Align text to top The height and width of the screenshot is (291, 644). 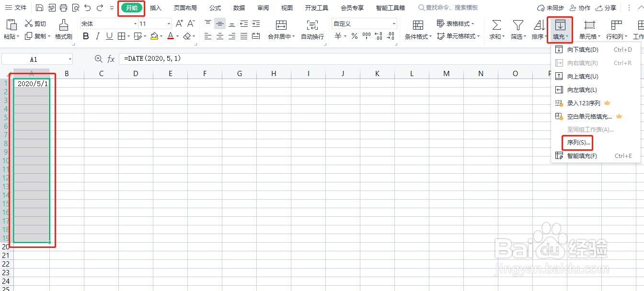pyautogui.click(x=208, y=23)
